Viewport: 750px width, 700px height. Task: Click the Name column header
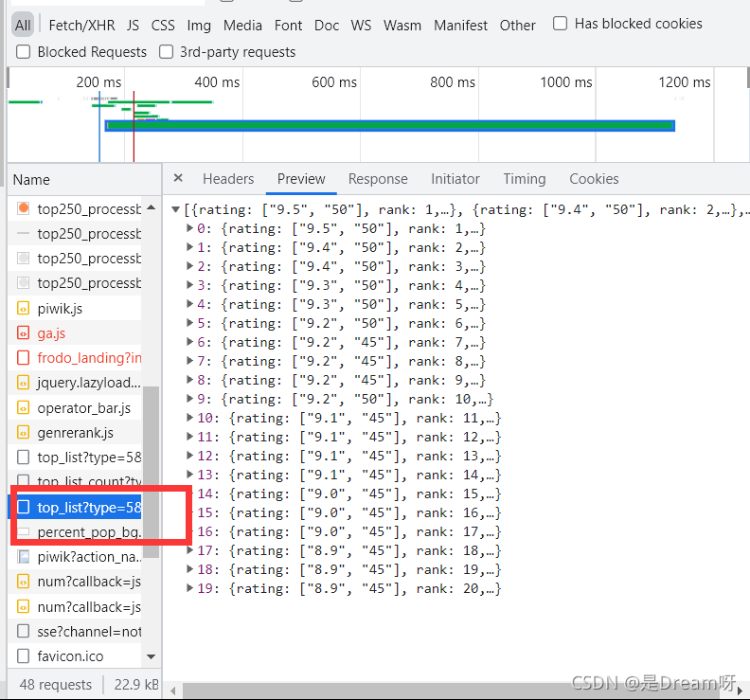tap(84, 179)
